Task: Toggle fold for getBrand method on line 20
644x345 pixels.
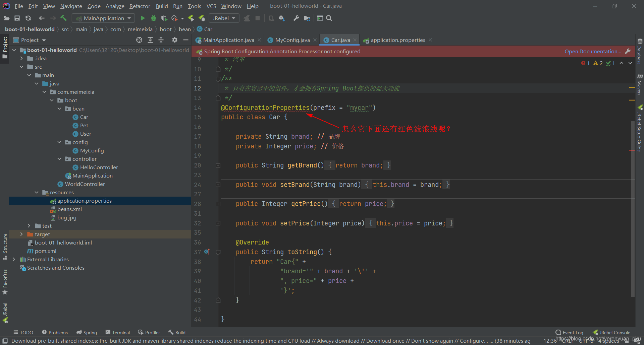Action: coord(218,165)
